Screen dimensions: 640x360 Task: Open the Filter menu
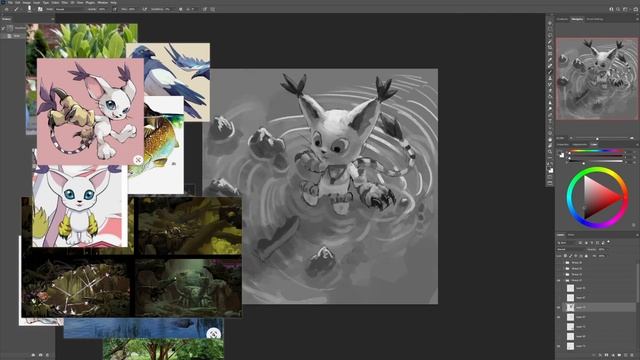64,2
